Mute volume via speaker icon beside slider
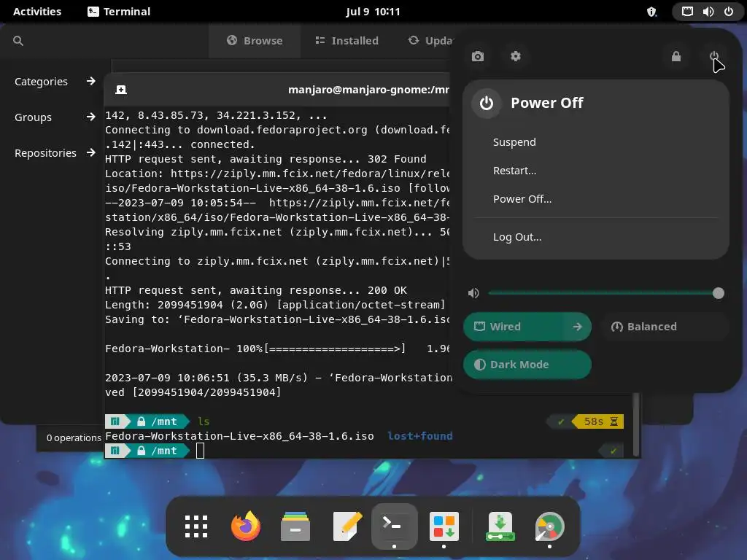 tap(473, 293)
